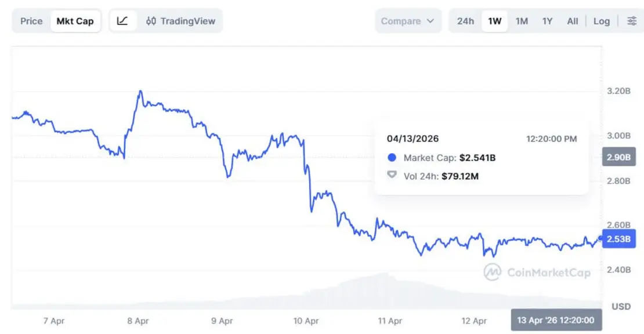Click the CoinMarketCap watermark logo

537,273
